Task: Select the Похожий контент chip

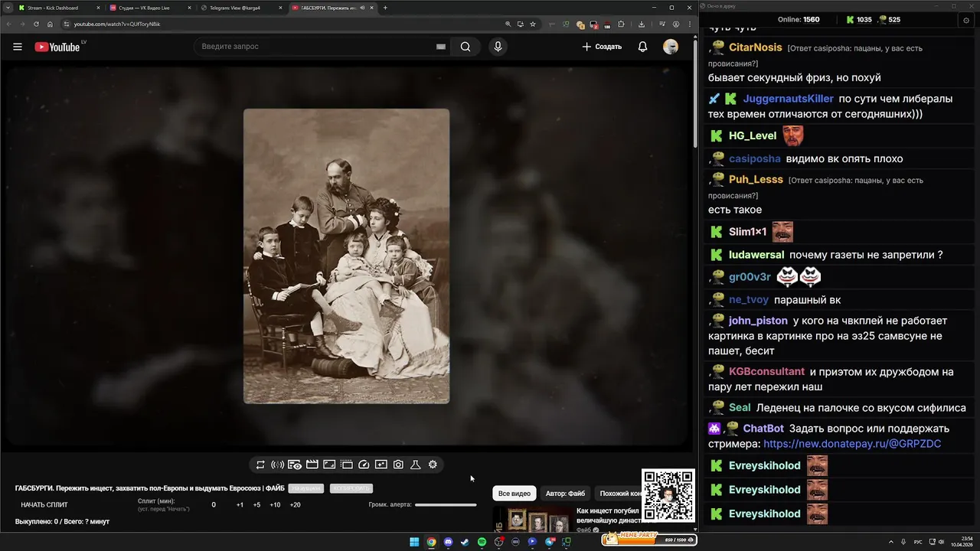Action: click(x=619, y=494)
